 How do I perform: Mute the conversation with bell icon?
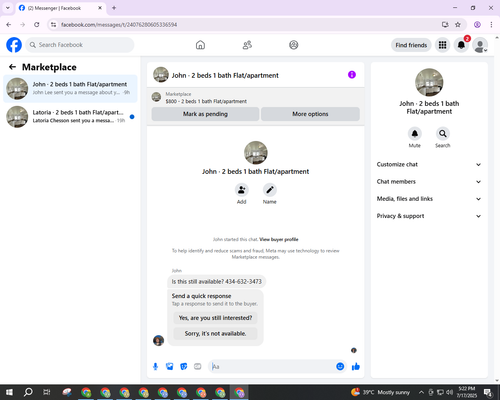(415, 134)
